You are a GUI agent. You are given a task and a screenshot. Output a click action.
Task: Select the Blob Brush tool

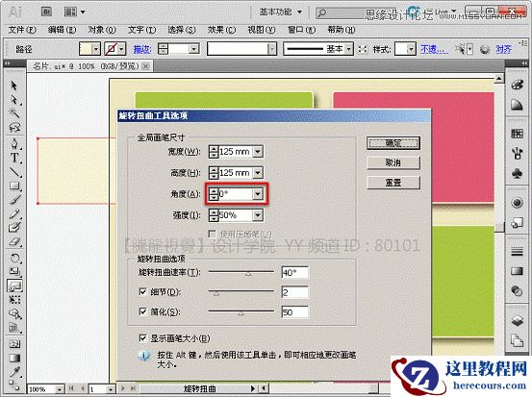(x=14, y=228)
